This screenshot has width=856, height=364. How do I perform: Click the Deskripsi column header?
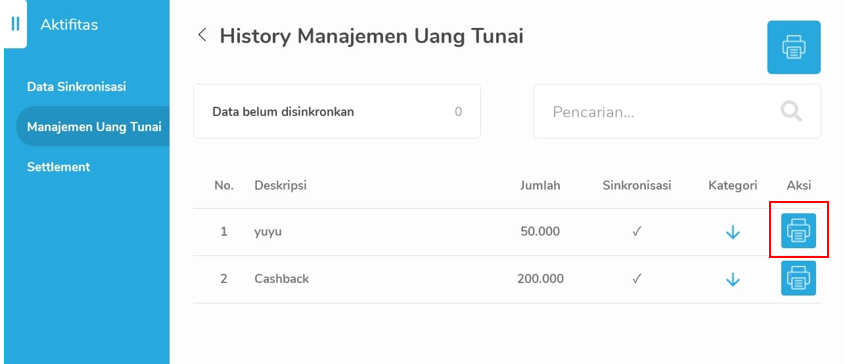[281, 186]
